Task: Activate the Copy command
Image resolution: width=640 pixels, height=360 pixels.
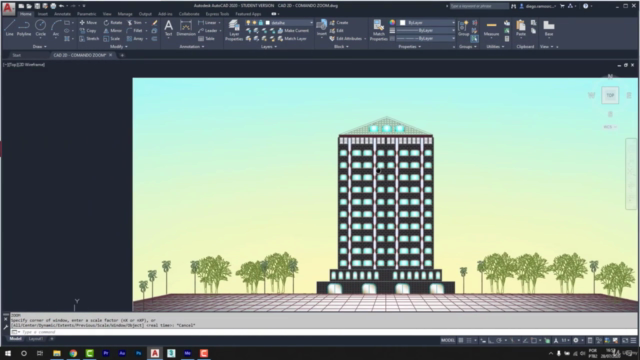Action: click(x=88, y=31)
